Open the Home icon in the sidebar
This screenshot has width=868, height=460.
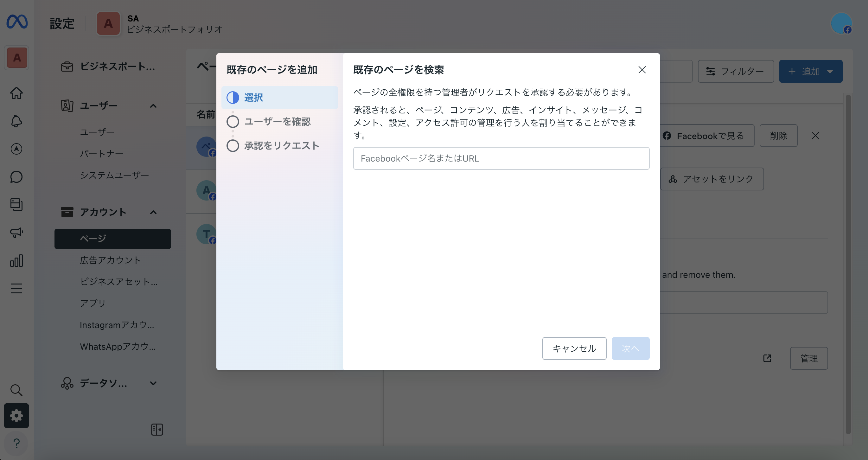pos(16,93)
